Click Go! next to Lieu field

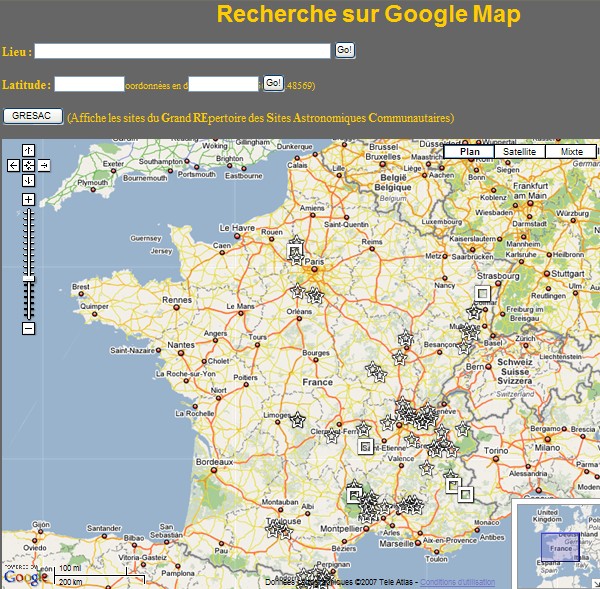pyautogui.click(x=345, y=50)
